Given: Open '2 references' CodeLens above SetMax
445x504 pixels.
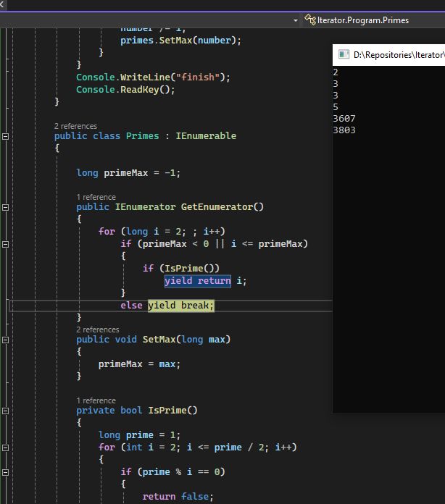Looking at the screenshot, I should (x=98, y=329).
